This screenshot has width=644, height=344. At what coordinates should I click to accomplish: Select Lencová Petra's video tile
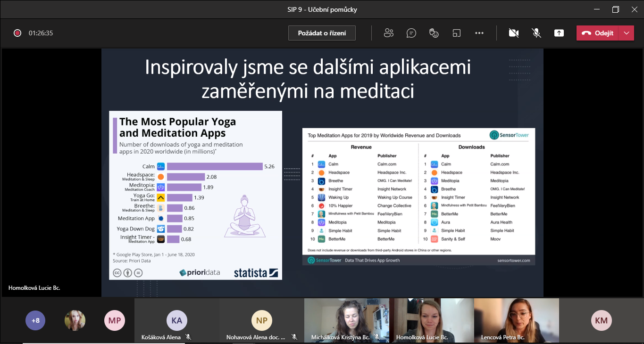517,320
